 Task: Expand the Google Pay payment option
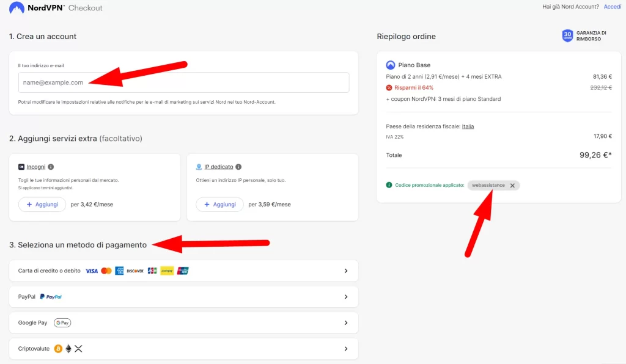(x=183, y=322)
